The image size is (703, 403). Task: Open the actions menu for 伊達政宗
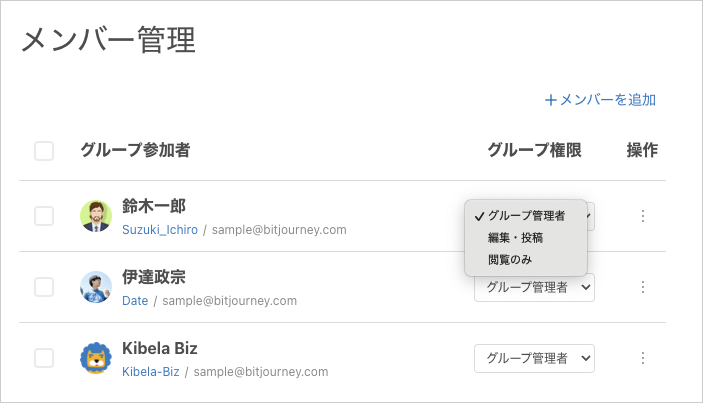(643, 287)
